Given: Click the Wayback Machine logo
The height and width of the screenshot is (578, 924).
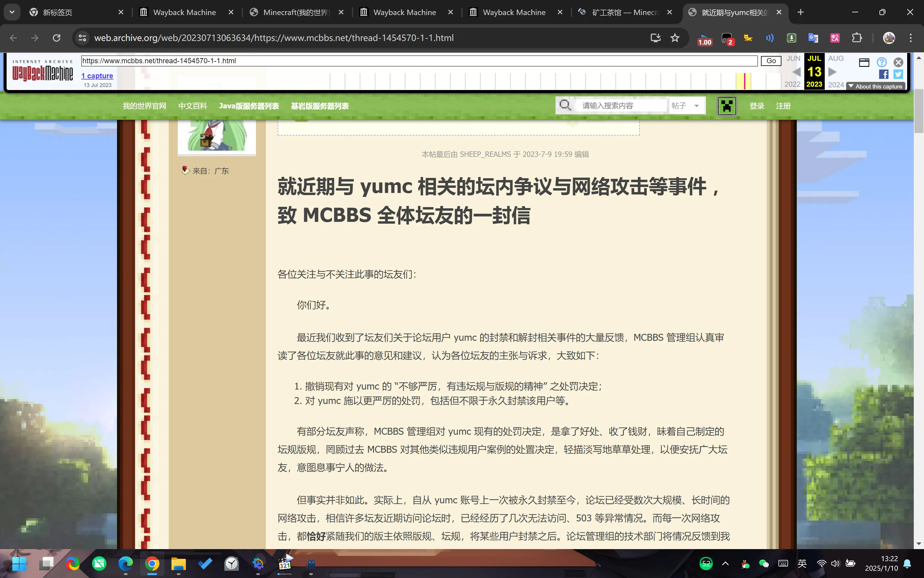Looking at the screenshot, I should 42,70.
